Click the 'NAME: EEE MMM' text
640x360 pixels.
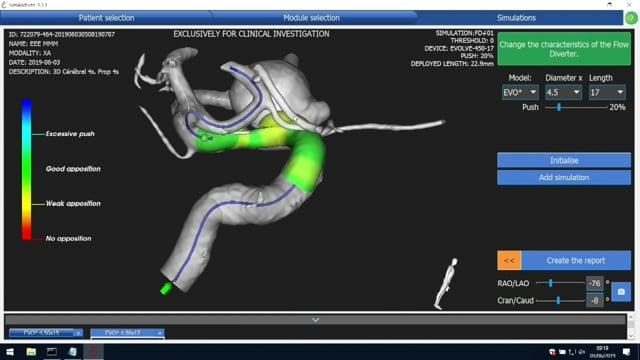pos(33,44)
